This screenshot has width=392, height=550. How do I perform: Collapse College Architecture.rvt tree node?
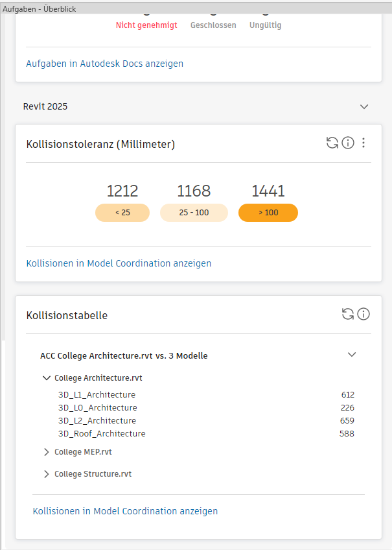tap(47, 377)
